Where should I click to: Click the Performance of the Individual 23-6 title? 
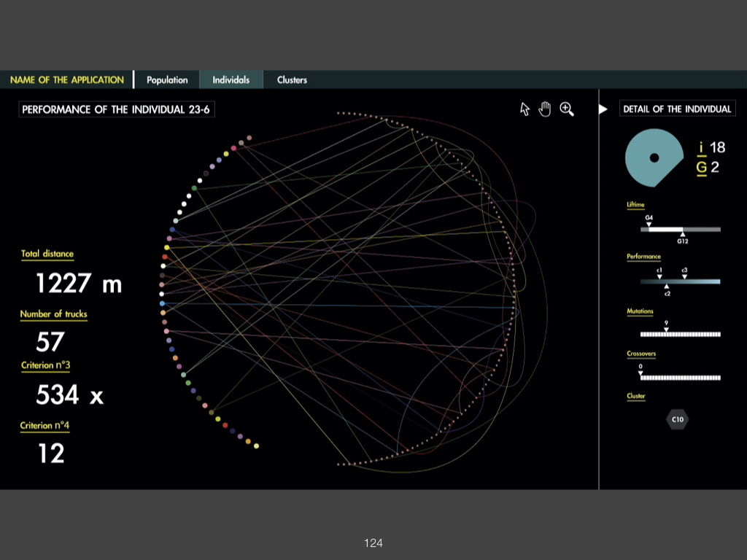pyautogui.click(x=117, y=109)
